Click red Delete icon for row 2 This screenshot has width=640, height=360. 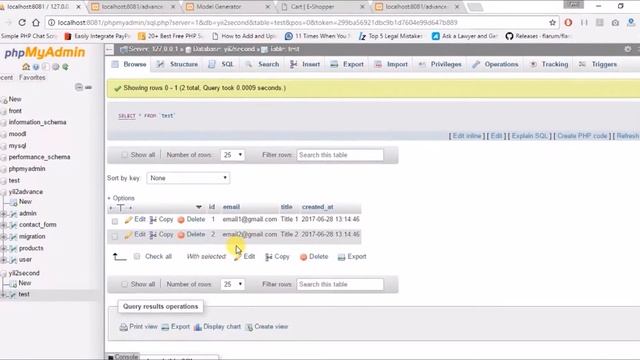181,235
